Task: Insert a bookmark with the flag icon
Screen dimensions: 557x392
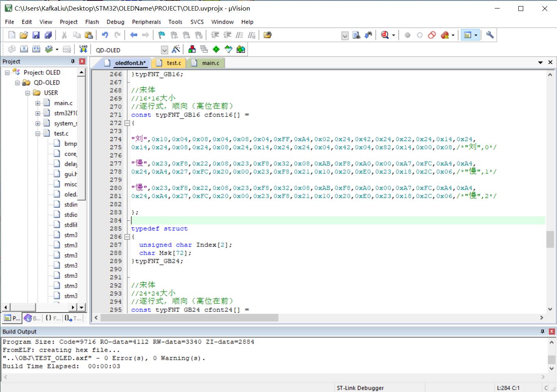Action: [x=162, y=35]
